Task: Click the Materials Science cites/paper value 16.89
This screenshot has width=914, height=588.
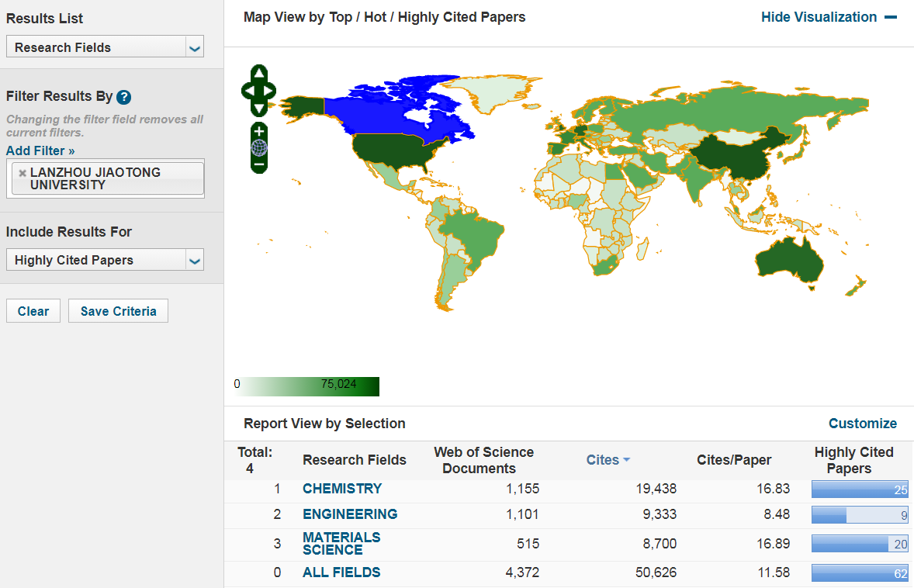Action: coord(773,544)
